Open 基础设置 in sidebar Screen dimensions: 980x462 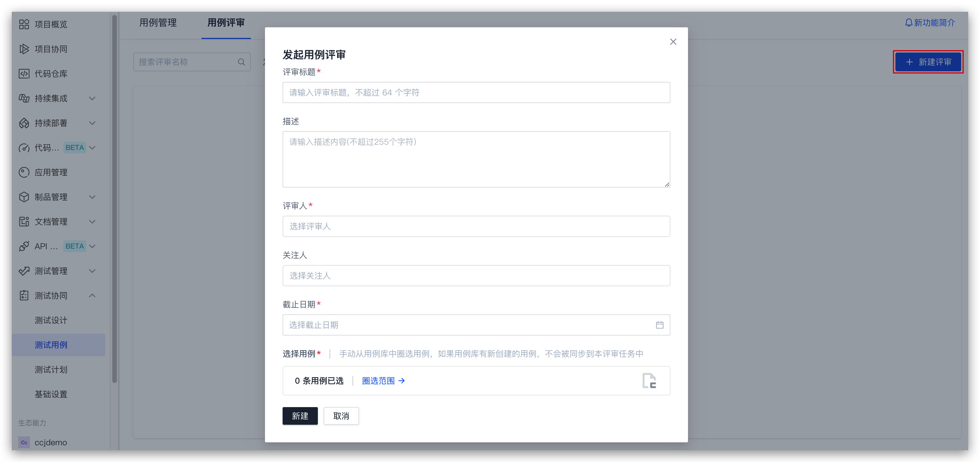coord(51,394)
